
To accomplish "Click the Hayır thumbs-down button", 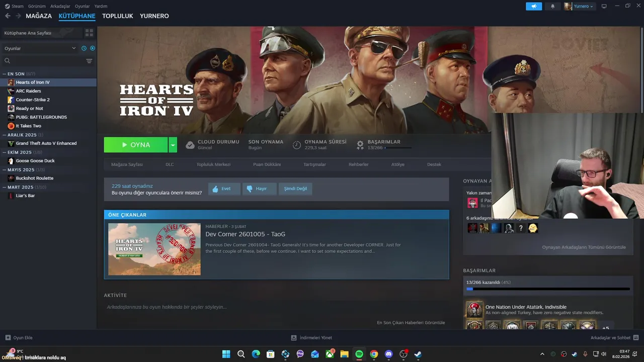I will point(259,189).
